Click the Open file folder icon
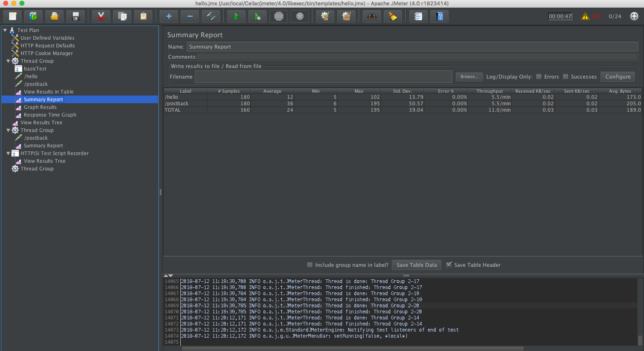The width and height of the screenshot is (644, 351). [55, 16]
